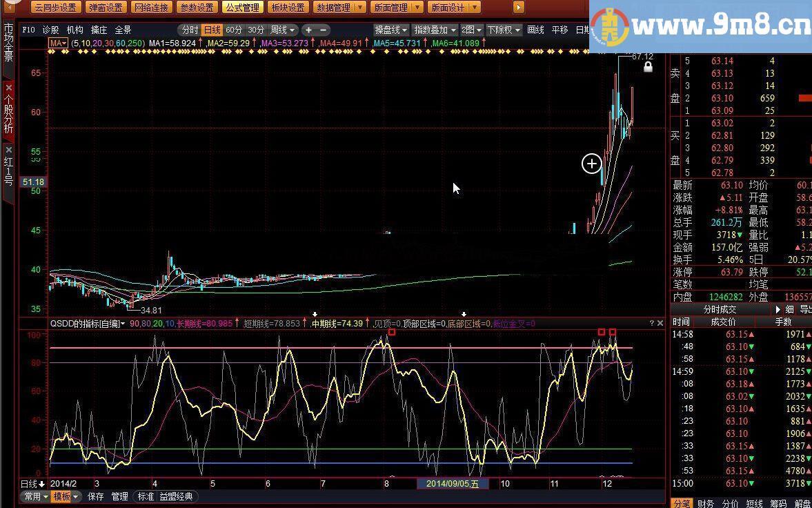Click the minus zoom-out chart icon

click(324, 30)
